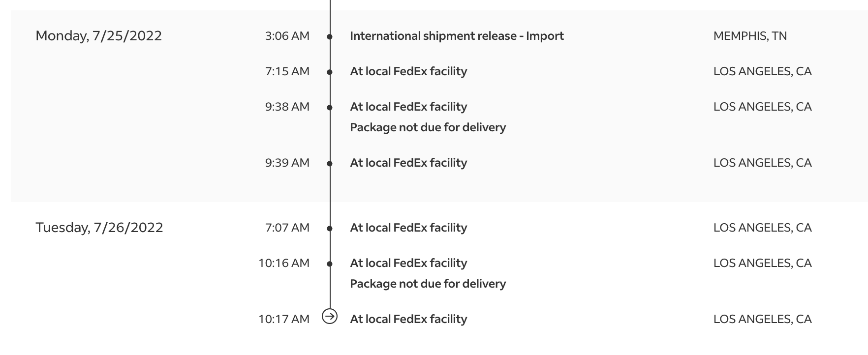Click "Package not due for delivery" under 9:38 AM

tap(428, 127)
